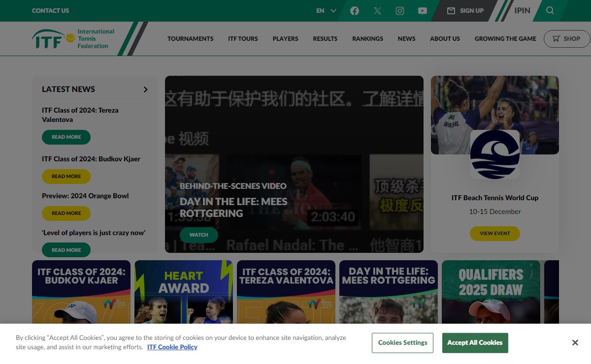Click Accept All Cookies
591x364 pixels.
[475, 343]
